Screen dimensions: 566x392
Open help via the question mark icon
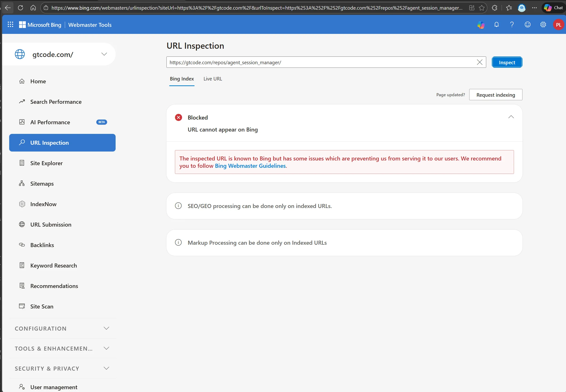click(512, 24)
